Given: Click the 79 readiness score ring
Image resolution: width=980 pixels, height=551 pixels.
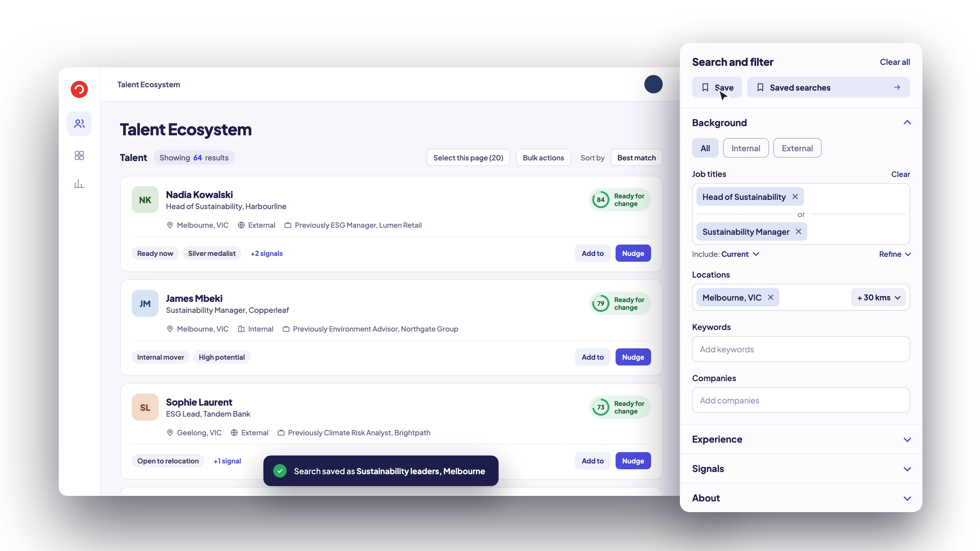Looking at the screenshot, I should click(600, 303).
